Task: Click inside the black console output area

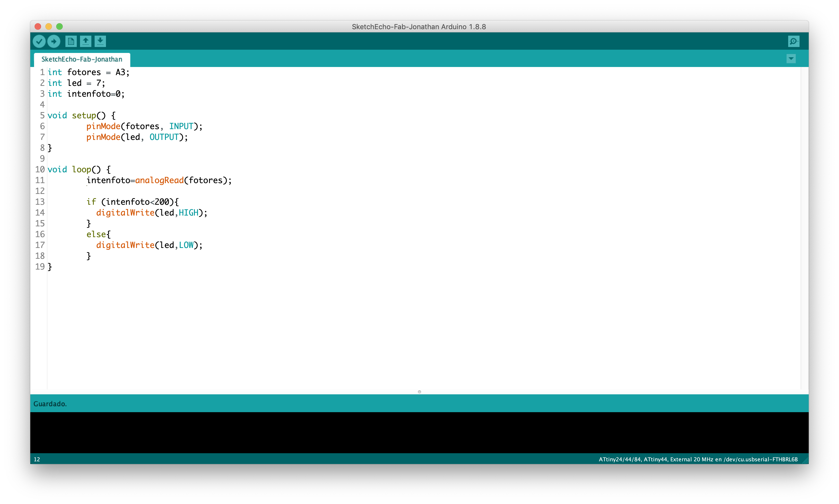Action: (x=419, y=433)
